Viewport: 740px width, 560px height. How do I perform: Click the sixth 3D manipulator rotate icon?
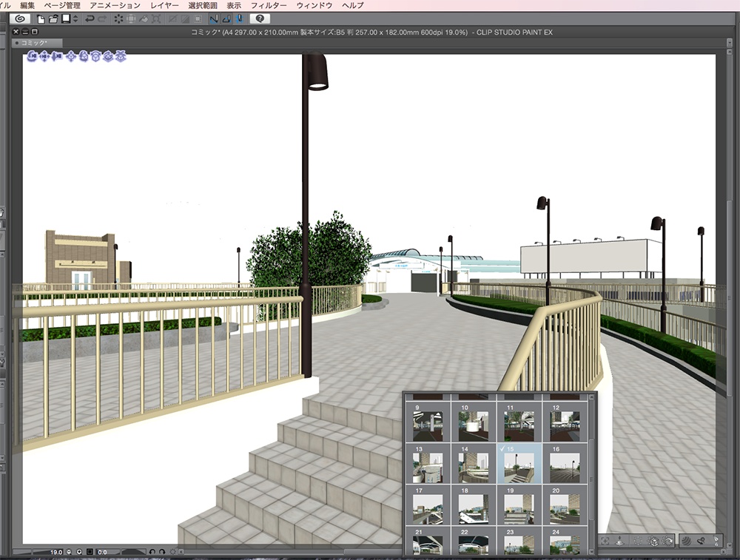[95, 57]
